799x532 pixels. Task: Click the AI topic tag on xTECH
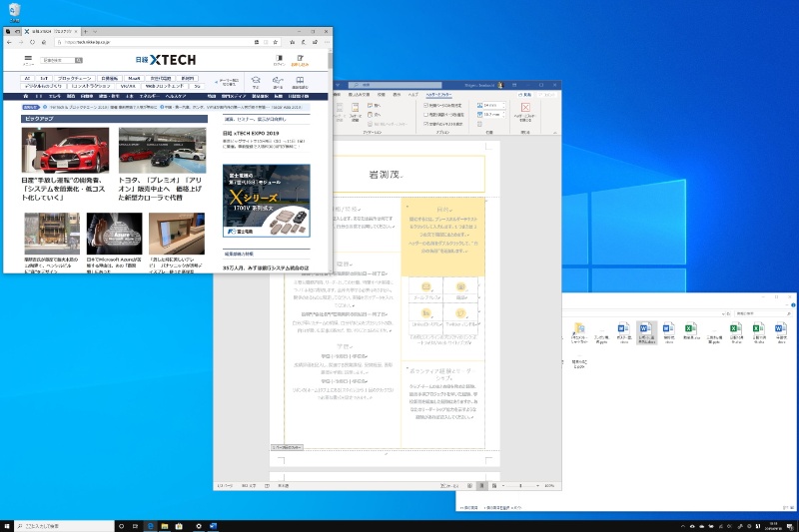[27, 78]
